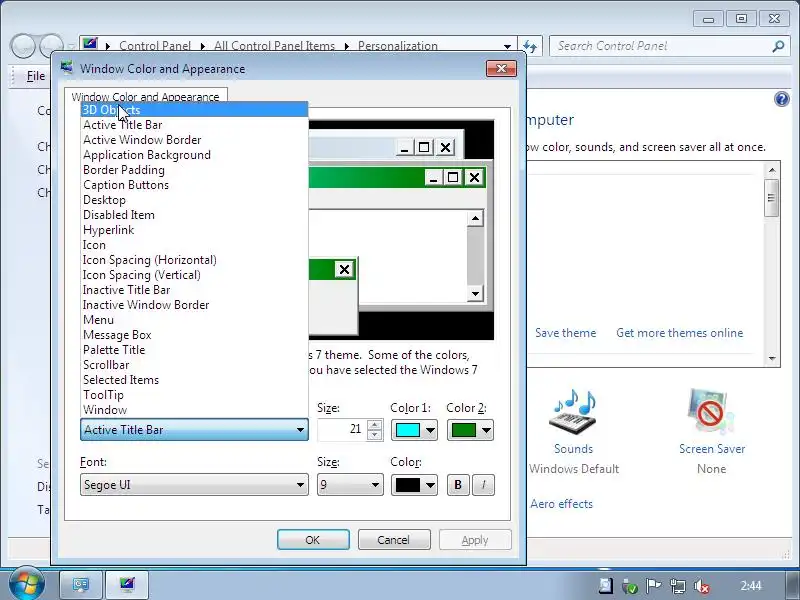Open address bar history dropdown
Screen dimensions: 800x600
[507, 46]
